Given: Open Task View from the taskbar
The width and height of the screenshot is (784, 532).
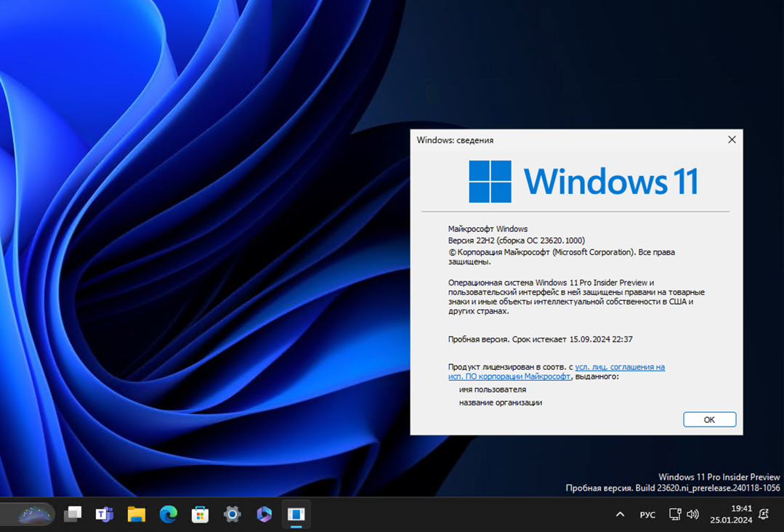Looking at the screenshot, I should [72, 514].
